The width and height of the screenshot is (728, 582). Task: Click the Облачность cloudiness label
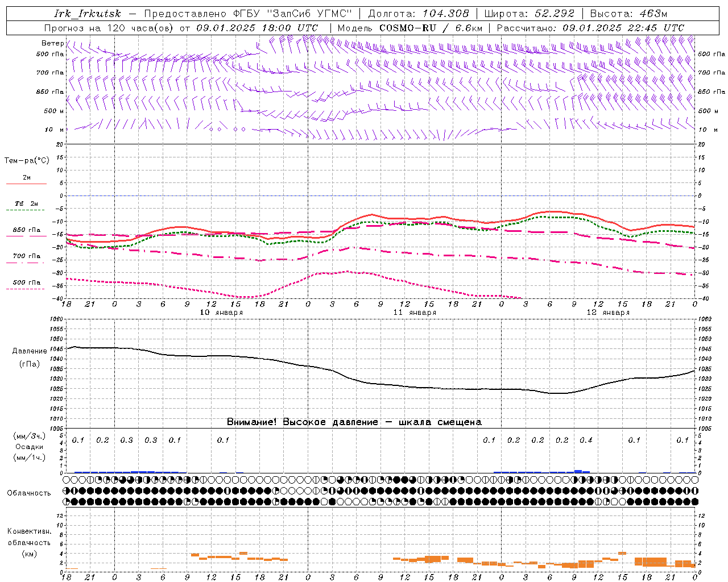pos(29,493)
